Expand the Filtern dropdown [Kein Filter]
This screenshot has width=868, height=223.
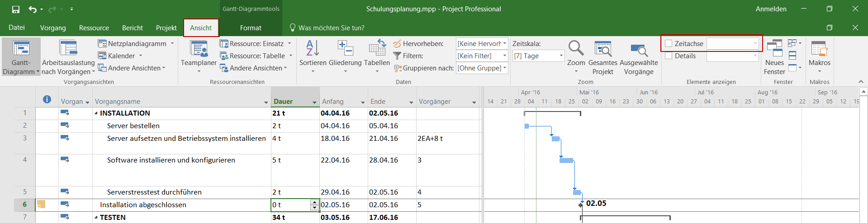(504, 56)
